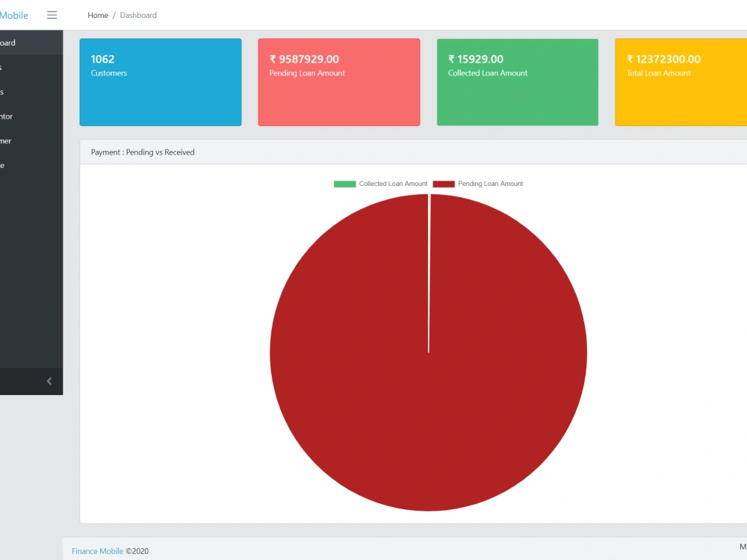The image size is (747, 560).
Task: Toggle red Pending Loan Amount legend swatch
Action: pos(444,184)
